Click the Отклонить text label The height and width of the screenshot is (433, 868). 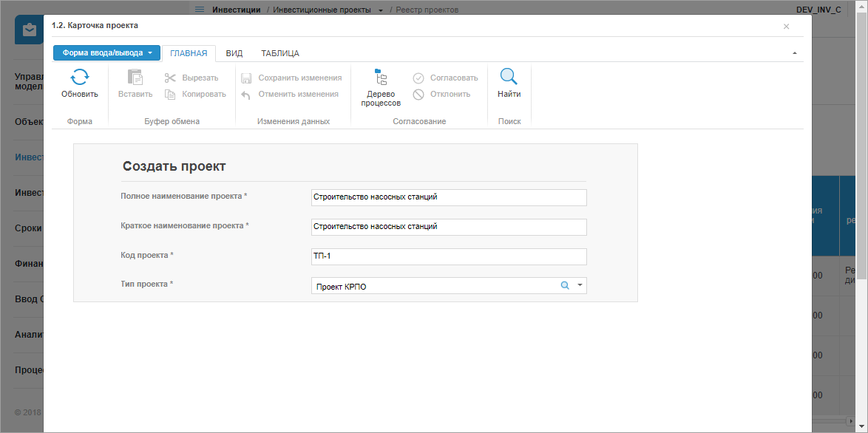(x=450, y=94)
